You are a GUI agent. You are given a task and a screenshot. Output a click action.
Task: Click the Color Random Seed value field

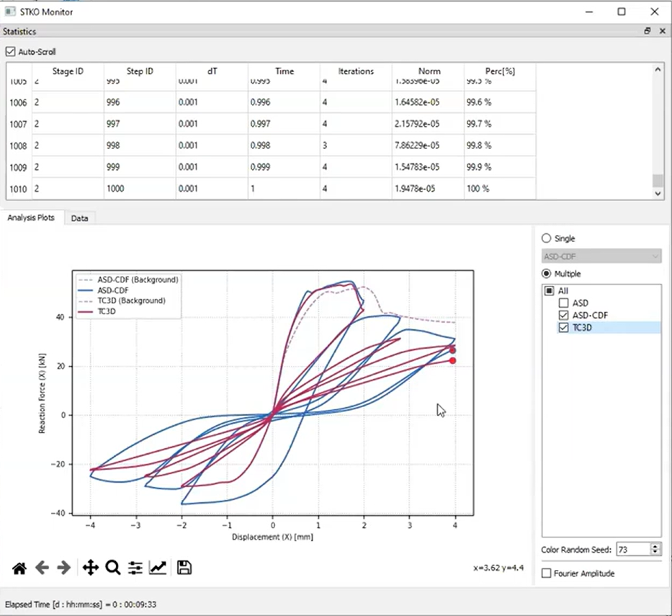tap(634, 548)
